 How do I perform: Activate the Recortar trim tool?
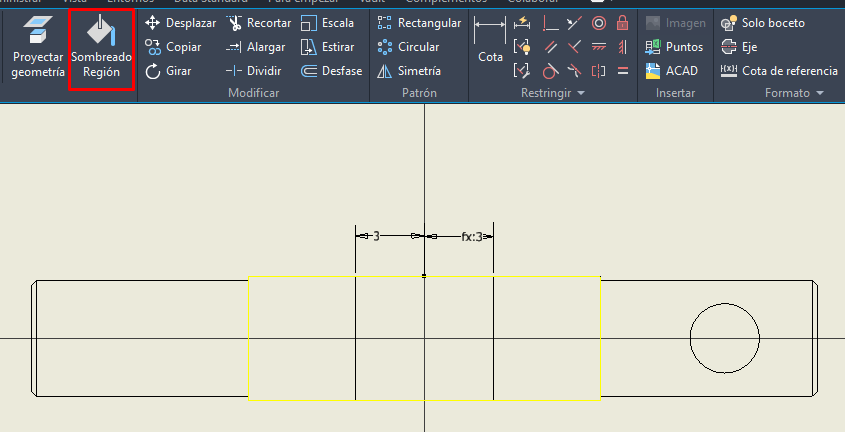pos(259,23)
